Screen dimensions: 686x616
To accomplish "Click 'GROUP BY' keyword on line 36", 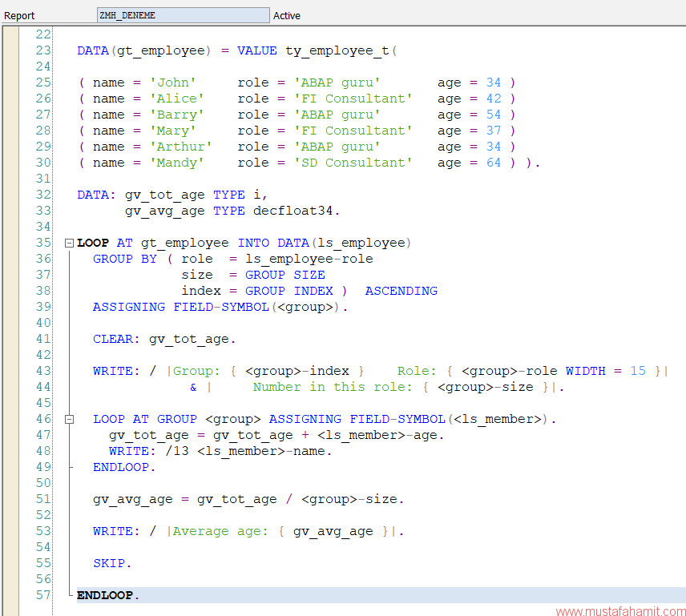I will pyautogui.click(x=125, y=260).
